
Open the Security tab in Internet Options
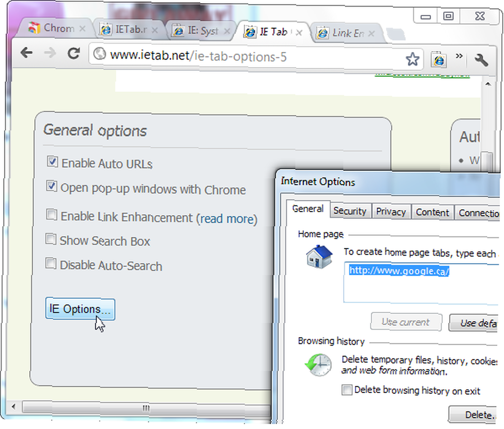[x=350, y=211]
